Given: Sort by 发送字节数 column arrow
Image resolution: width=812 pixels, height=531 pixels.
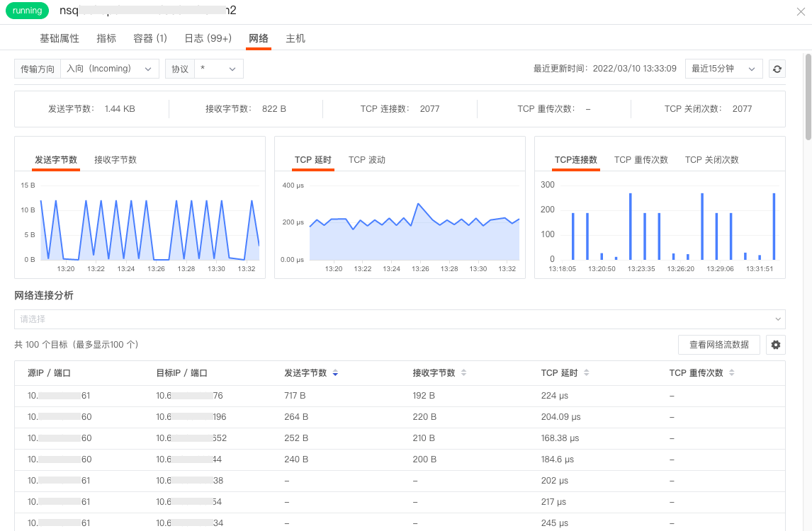Looking at the screenshot, I should pyautogui.click(x=335, y=373).
